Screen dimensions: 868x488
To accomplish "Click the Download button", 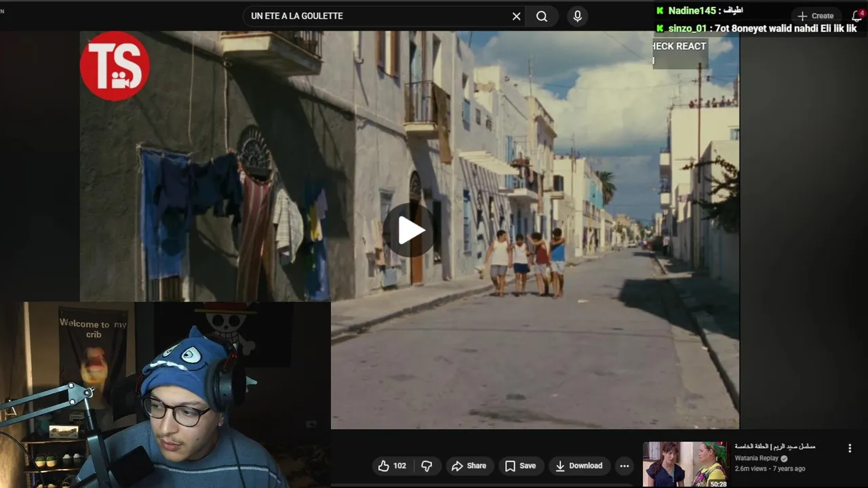I will (578, 466).
